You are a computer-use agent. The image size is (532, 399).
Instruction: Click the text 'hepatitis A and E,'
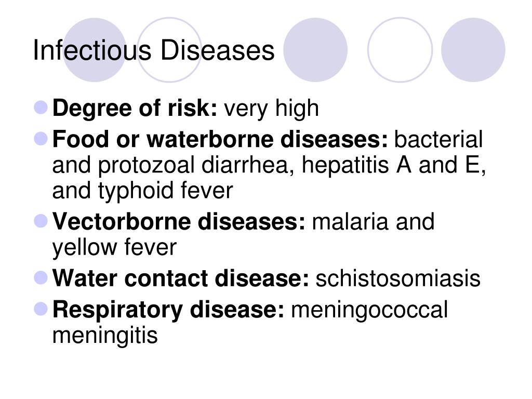coord(394,166)
